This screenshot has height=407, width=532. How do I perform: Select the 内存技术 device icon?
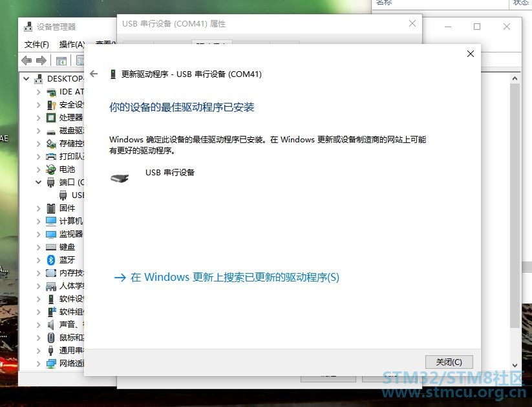51,273
